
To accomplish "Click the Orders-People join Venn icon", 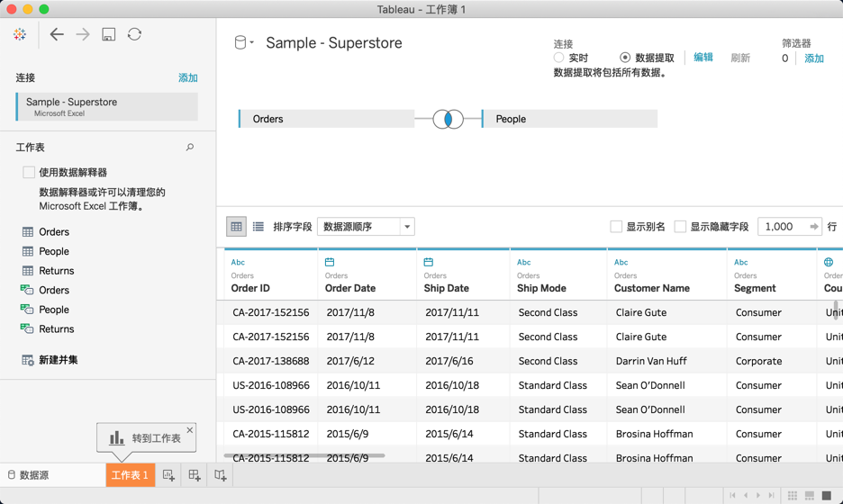I will pyautogui.click(x=448, y=119).
